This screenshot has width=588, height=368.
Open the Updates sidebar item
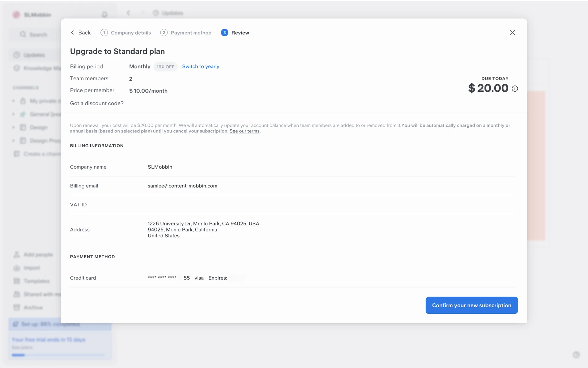34,55
